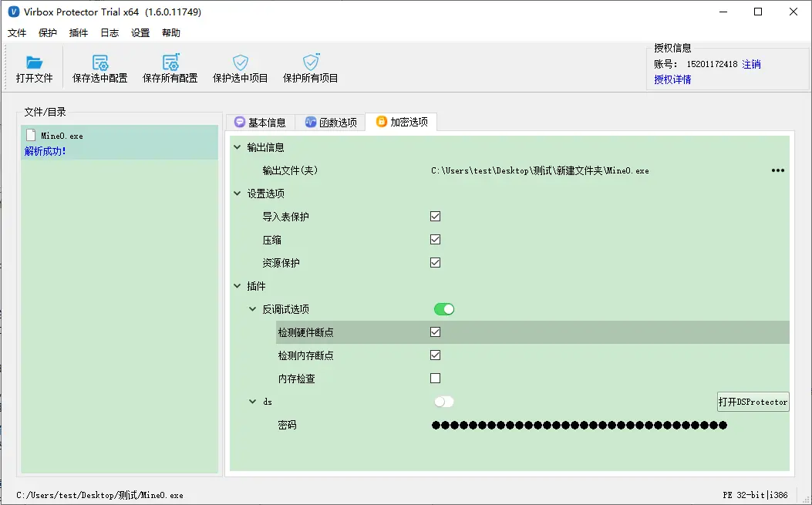This screenshot has width=812, height=505.
Task: Open the 插件 menu
Action: [x=79, y=32]
